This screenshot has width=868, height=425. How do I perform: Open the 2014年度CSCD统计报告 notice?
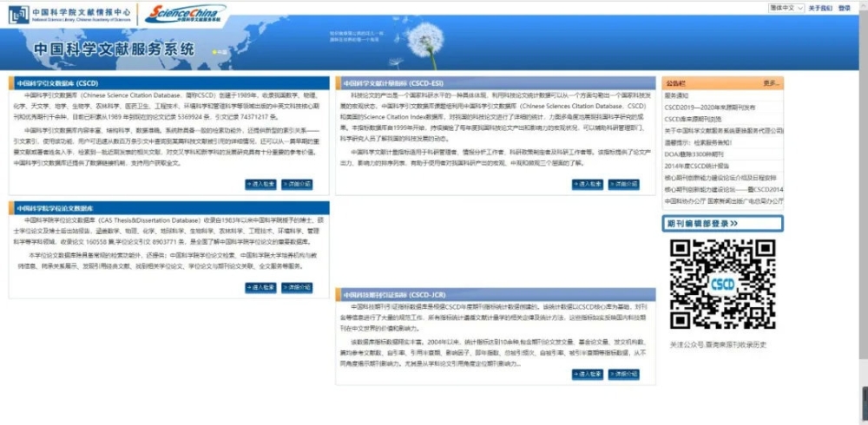click(697, 166)
